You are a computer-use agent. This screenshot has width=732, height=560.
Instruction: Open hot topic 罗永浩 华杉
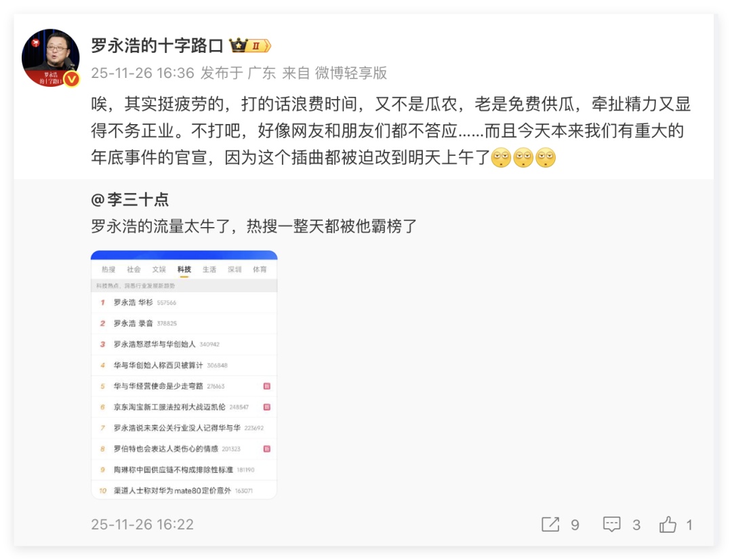click(133, 302)
